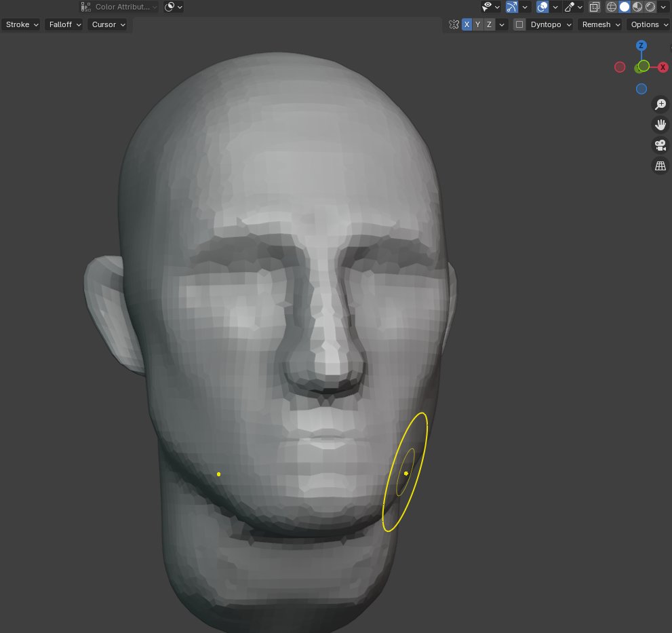Toggle viewport overlays
Screen dimensions: 672x633
pos(542,7)
